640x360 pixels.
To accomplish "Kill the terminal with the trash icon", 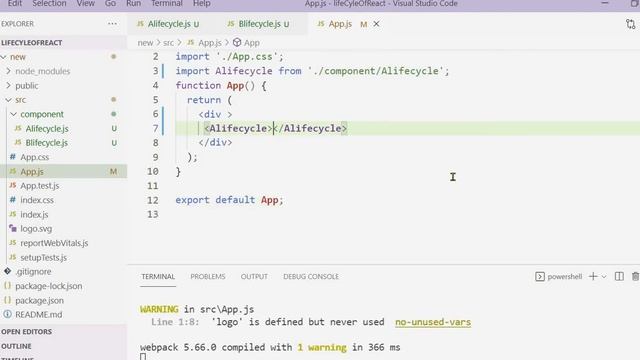I will point(636,277).
